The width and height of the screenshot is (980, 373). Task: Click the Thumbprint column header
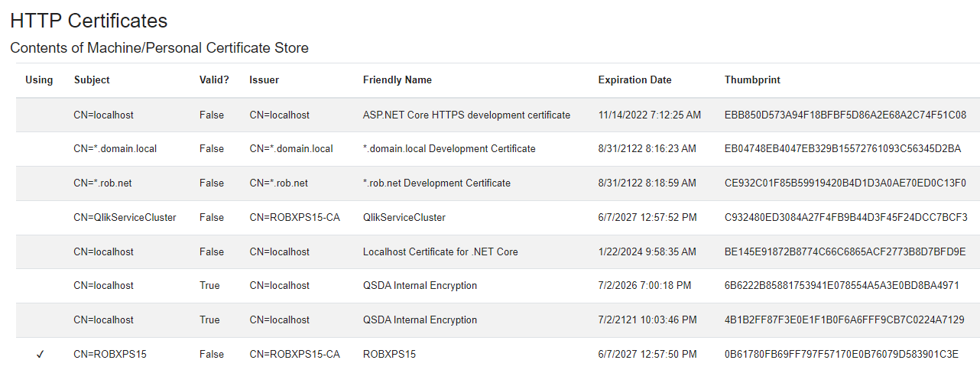coord(752,80)
